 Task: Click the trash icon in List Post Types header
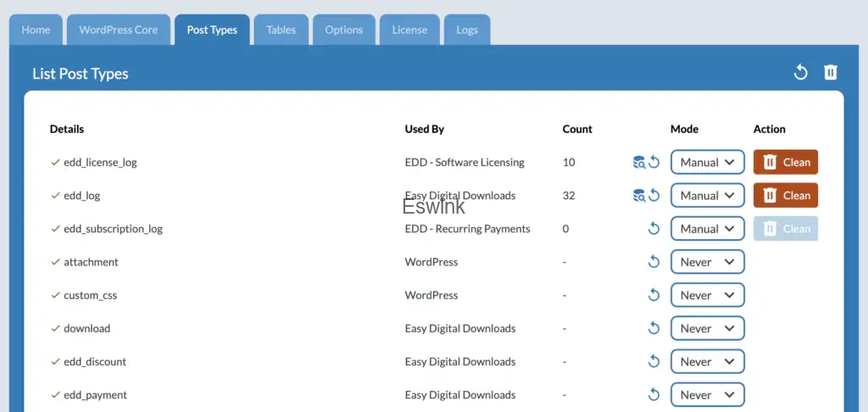coord(831,73)
